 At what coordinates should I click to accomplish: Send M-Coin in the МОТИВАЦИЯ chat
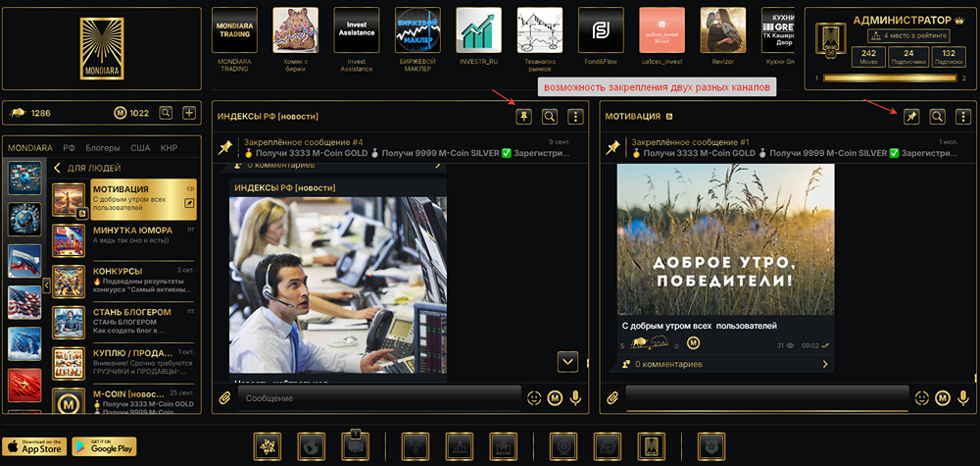tap(942, 398)
